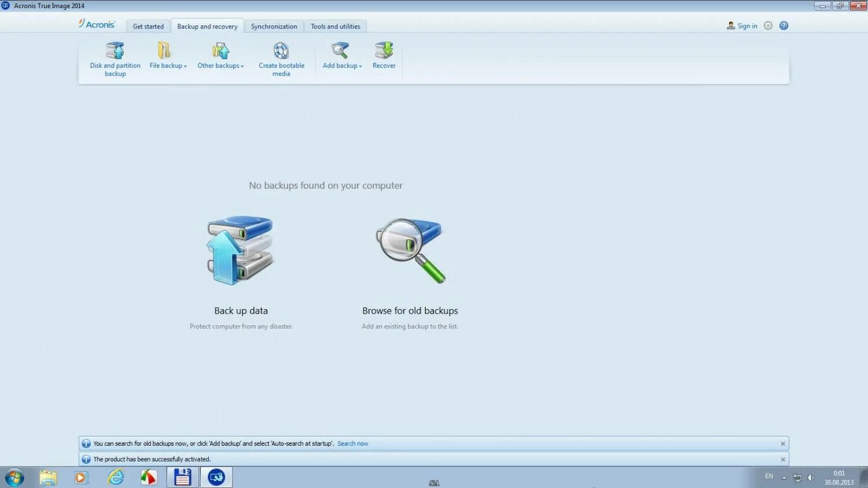Viewport: 868px width, 488px height.
Task: Click Create bootable media icon
Action: [x=281, y=51]
